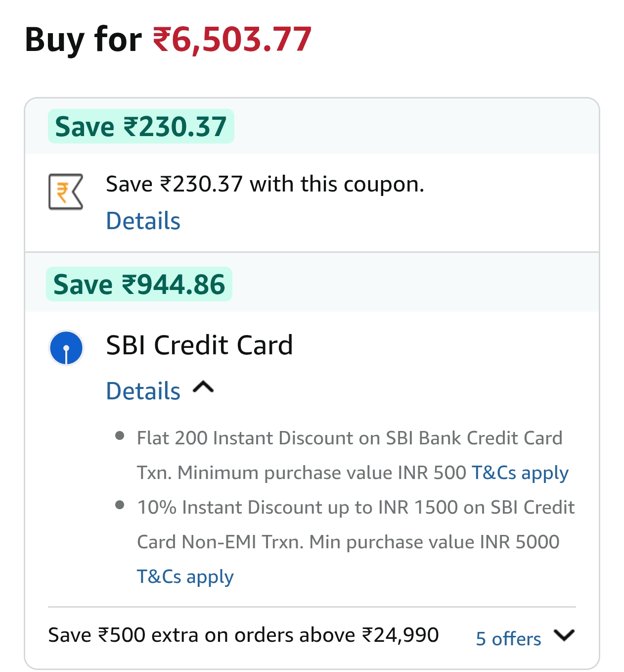The height and width of the screenshot is (672, 624).
Task: Click 10% Instant Discount offer text
Action: [x=356, y=508]
